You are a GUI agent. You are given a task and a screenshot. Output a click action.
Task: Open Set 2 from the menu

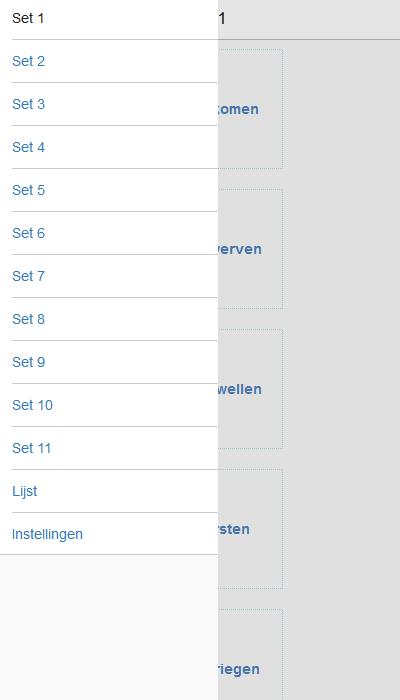tap(109, 61)
